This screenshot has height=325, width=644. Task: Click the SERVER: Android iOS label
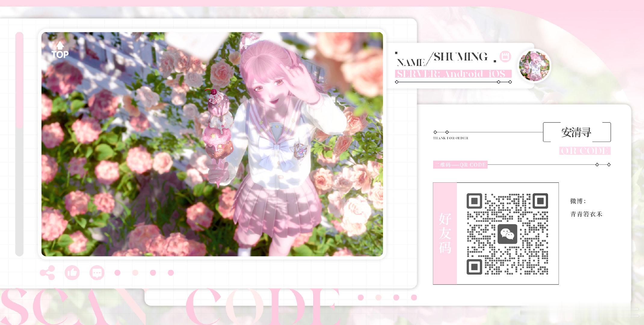[x=453, y=74]
